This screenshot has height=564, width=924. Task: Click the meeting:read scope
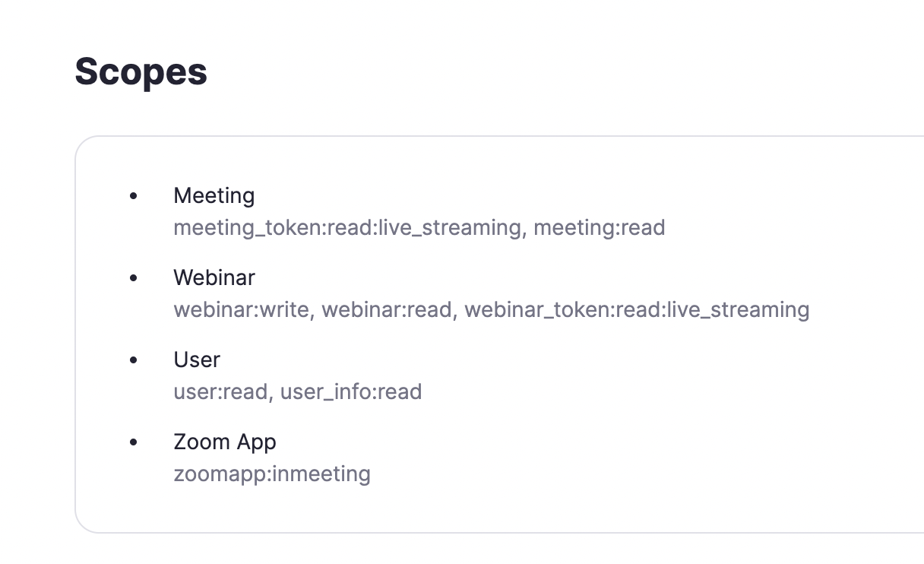(x=600, y=227)
